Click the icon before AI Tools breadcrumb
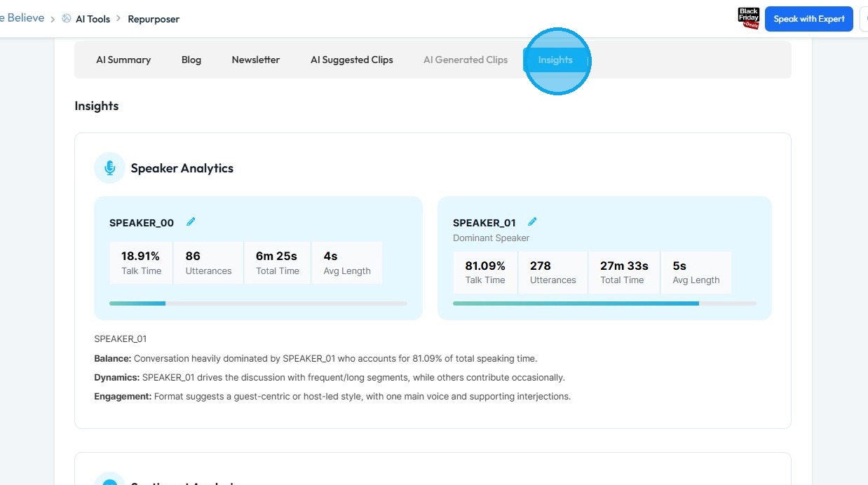 [x=67, y=19]
